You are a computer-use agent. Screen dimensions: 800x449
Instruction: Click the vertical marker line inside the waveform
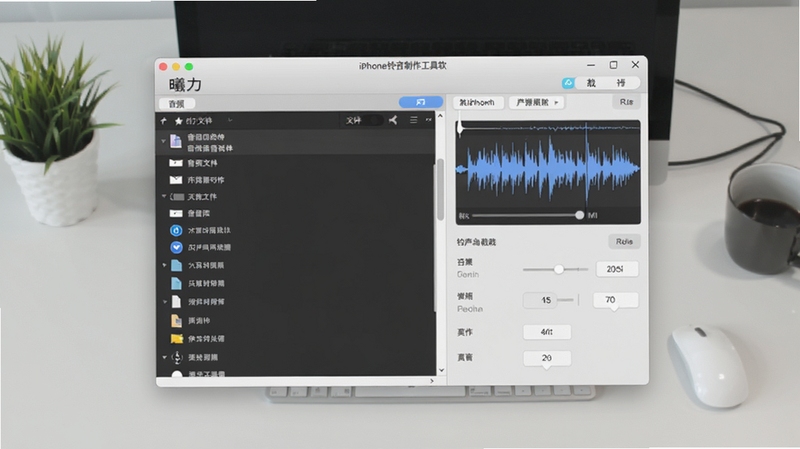point(586,163)
